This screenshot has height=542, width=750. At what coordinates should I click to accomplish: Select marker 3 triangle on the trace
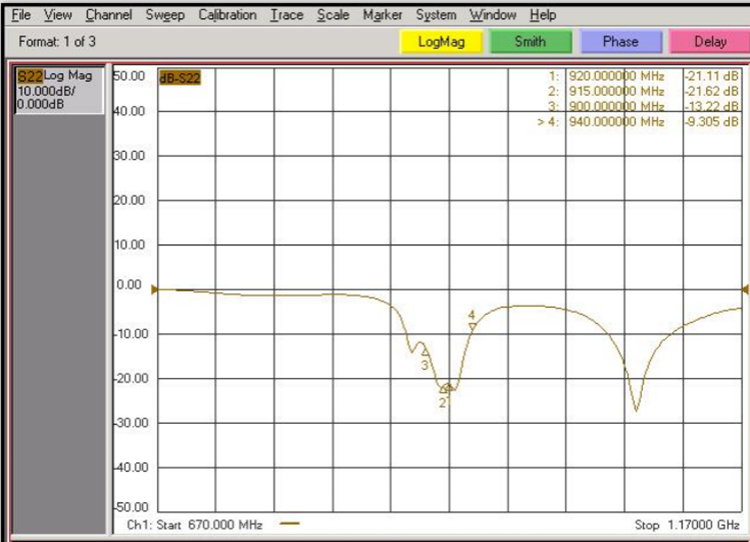tap(424, 352)
